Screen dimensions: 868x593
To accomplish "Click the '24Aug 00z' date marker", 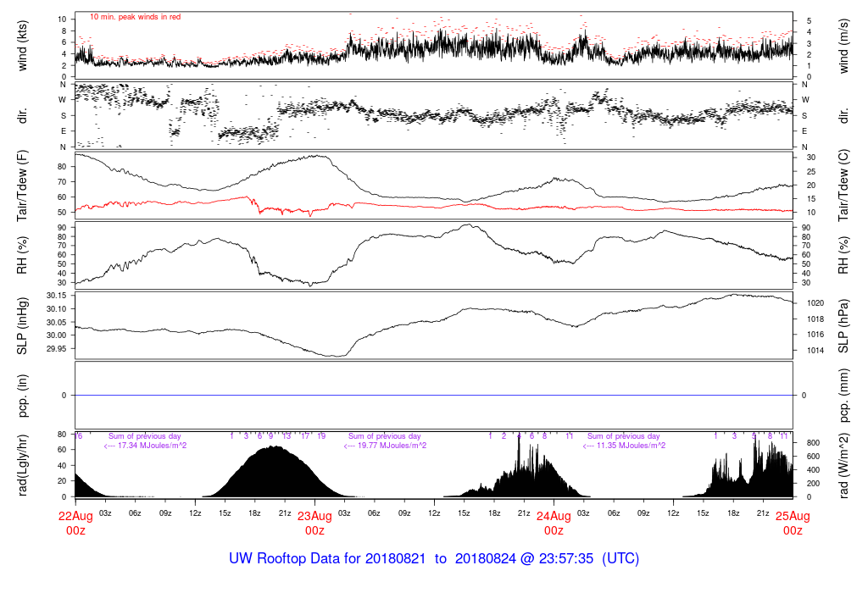I will coord(554,523).
